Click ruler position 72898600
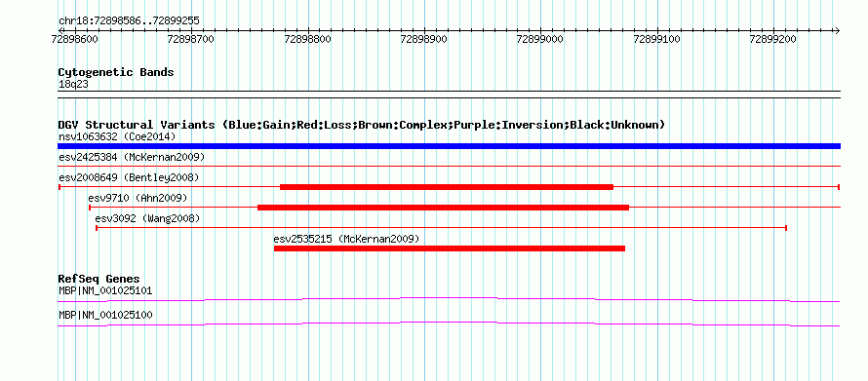Screen dimensions: 868x381 pyautogui.click(x=75, y=39)
